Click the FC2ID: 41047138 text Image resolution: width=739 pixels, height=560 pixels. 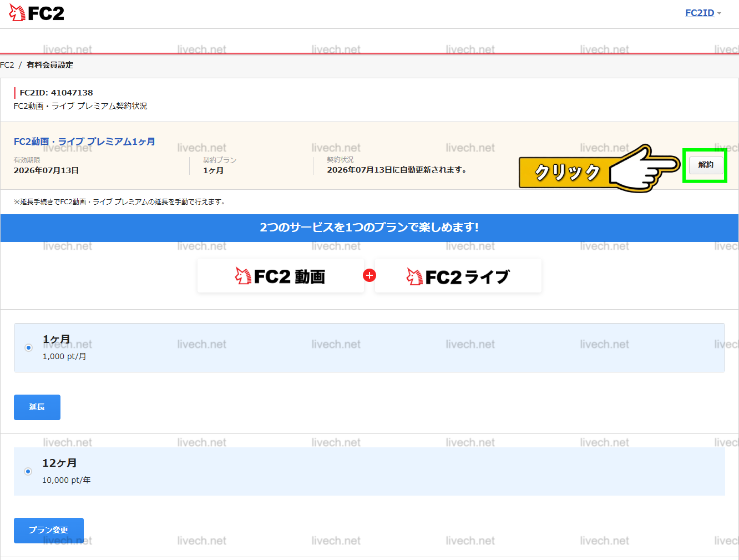[x=56, y=93]
